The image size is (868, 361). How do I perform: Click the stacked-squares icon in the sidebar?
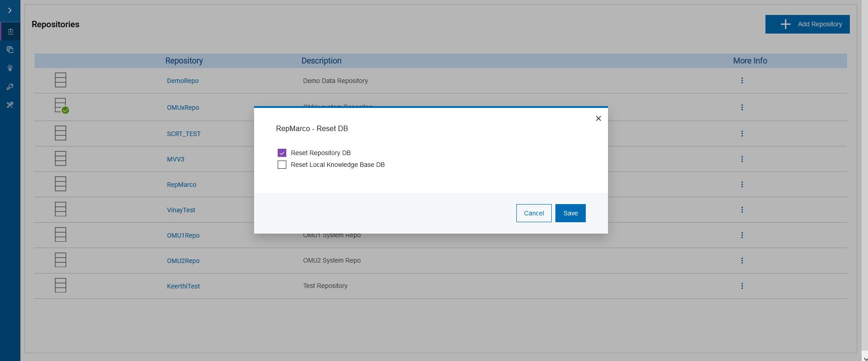click(10, 49)
